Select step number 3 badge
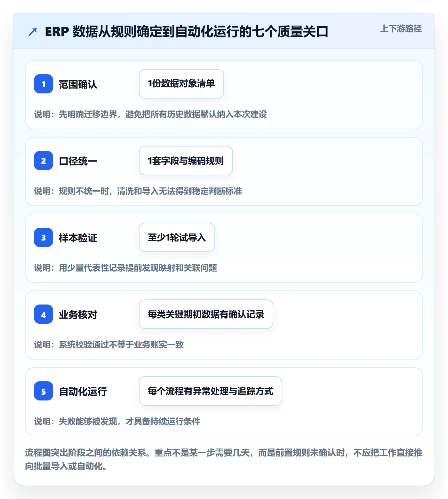The width and height of the screenshot is (448, 499). click(x=44, y=237)
